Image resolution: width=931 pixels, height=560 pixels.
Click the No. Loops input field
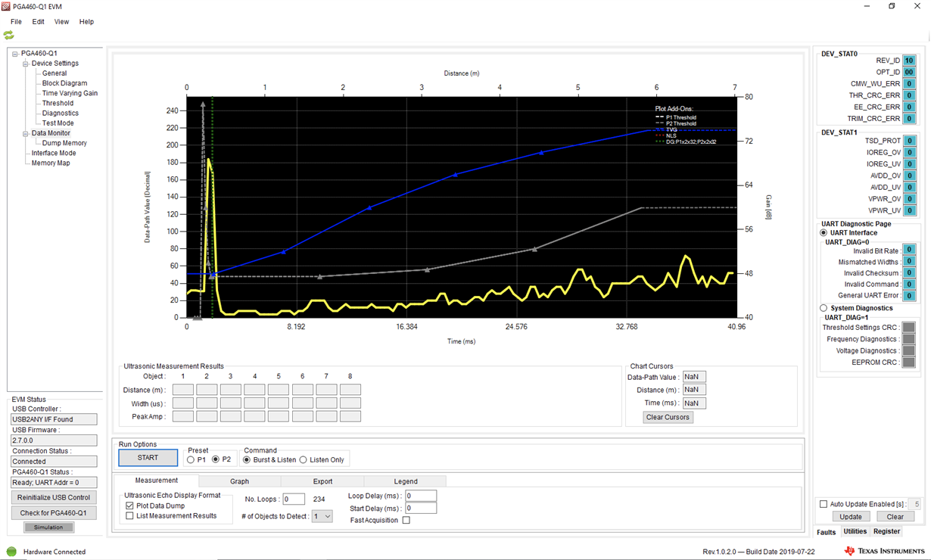pos(294,499)
